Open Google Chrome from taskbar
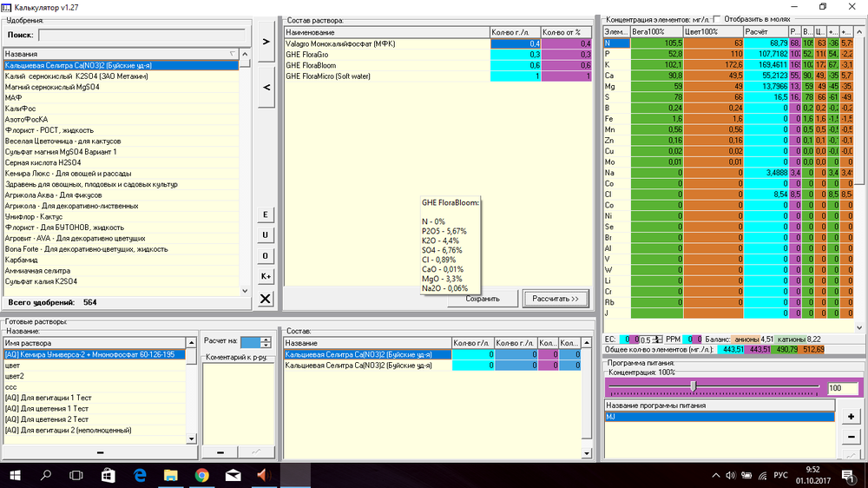This screenshot has width=868, height=488. pos(202,475)
